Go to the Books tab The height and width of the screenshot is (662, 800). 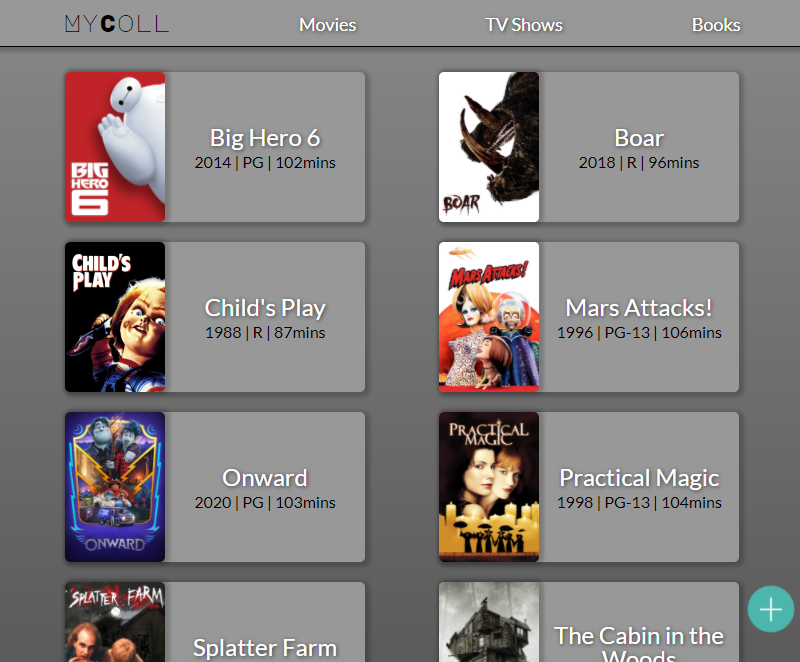pos(716,24)
